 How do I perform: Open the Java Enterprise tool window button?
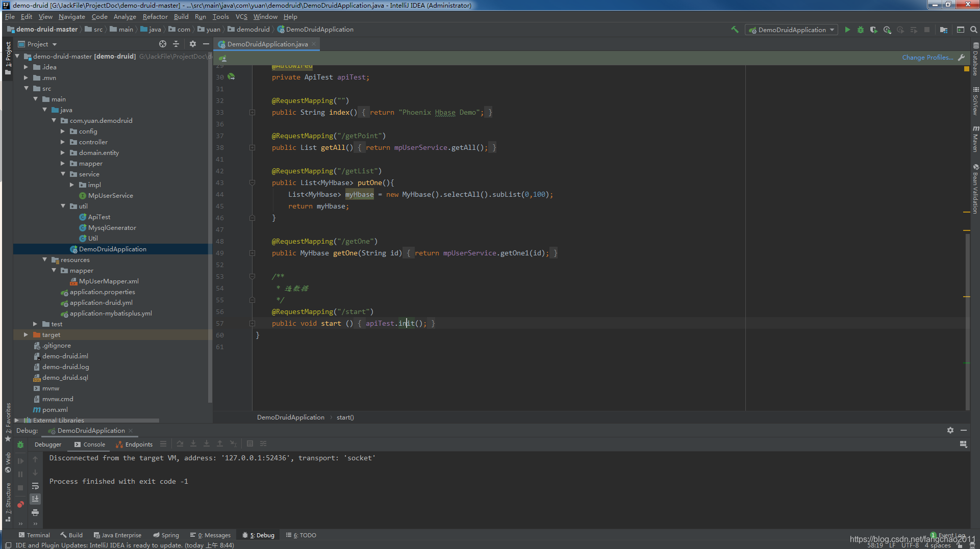pyautogui.click(x=117, y=535)
